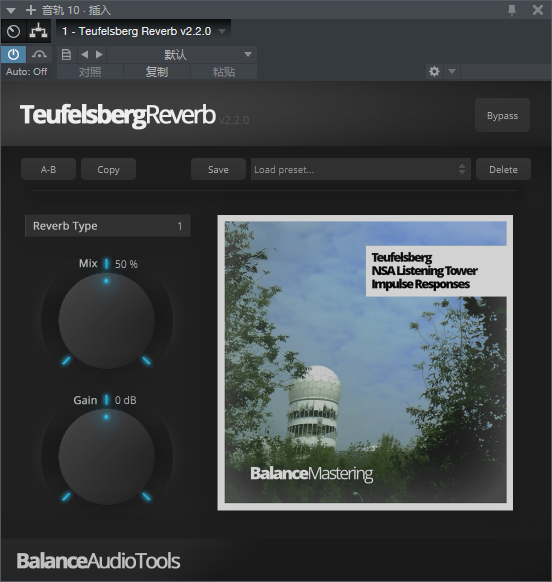This screenshot has width=552, height=582.
Task: Open the 默认 preset dropdown
Action: [x=182, y=55]
